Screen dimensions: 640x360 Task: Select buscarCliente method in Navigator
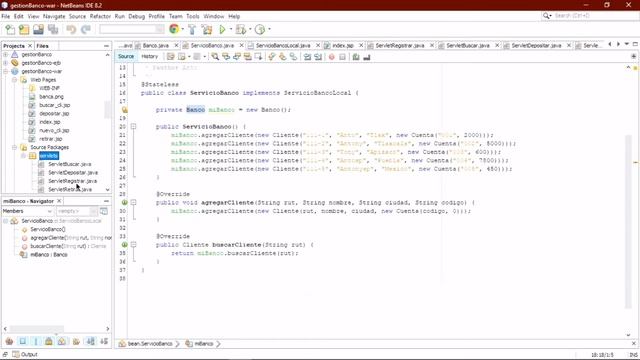pyautogui.click(x=68, y=246)
